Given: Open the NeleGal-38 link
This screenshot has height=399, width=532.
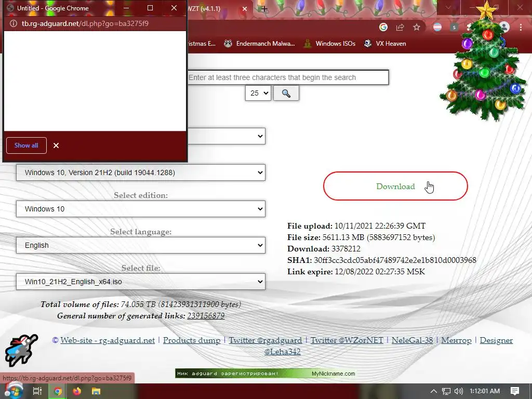Looking at the screenshot, I should [412, 340].
